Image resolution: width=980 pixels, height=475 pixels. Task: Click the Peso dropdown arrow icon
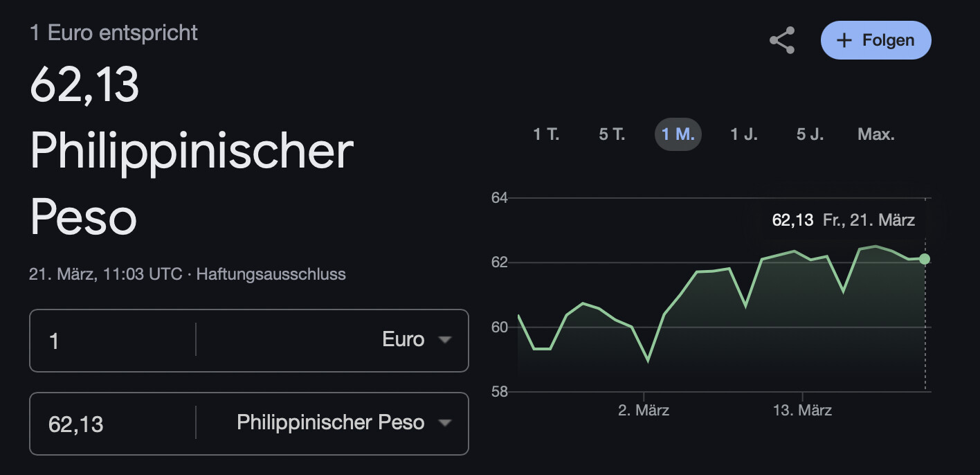445,423
